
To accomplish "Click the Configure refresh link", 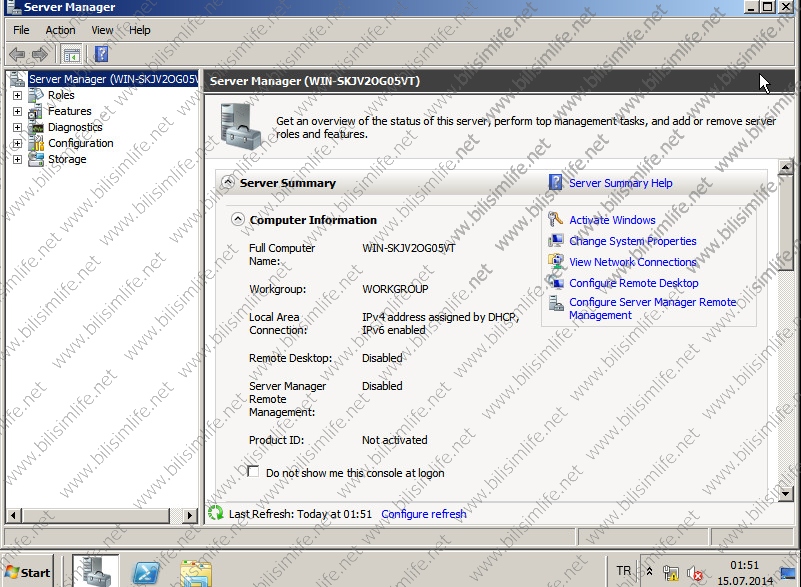I will pos(423,513).
